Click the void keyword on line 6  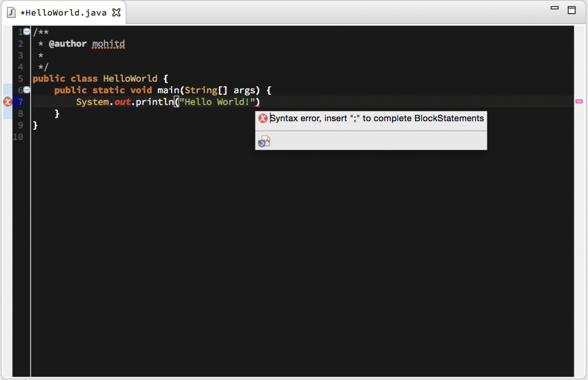tap(141, 90)
